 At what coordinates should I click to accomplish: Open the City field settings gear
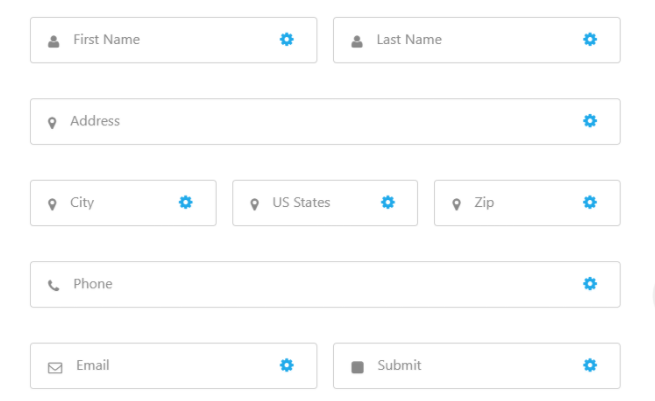pos(185,202)
